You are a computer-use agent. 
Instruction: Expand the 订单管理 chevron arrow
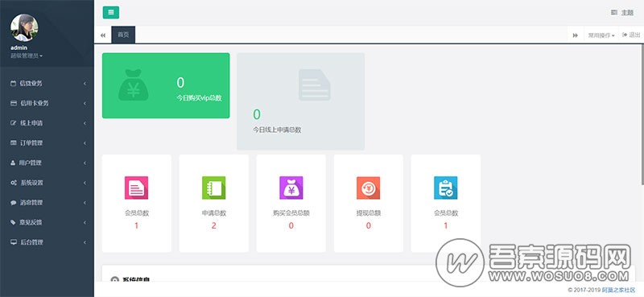click(x=85, y=143)
